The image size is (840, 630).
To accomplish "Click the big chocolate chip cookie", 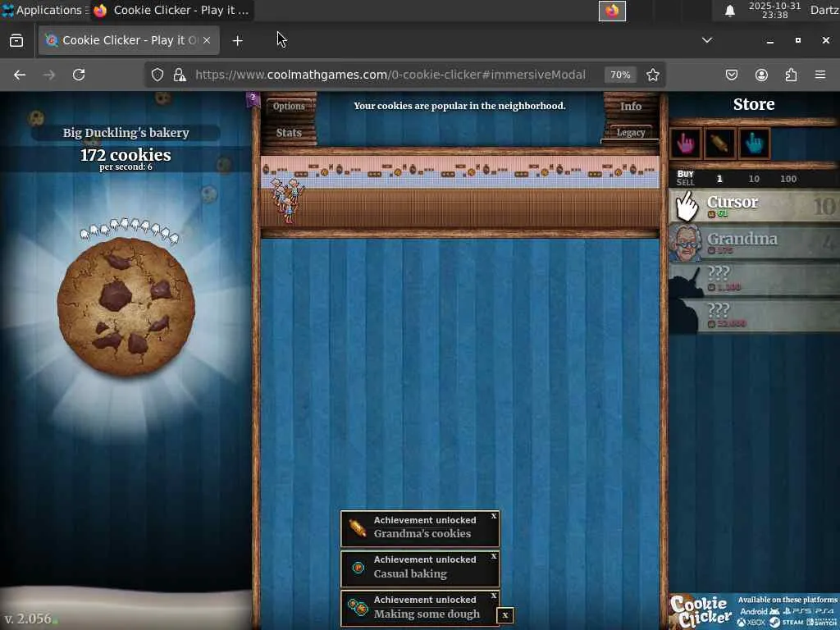I will pyautogui.click(x=126, y=307).
